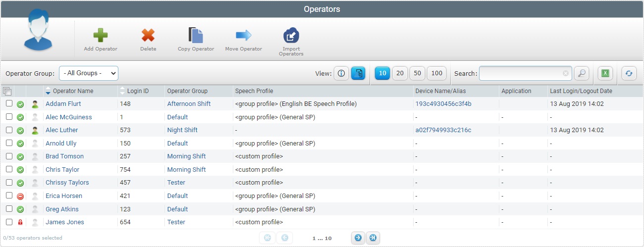Image resolution: width=644 pixels, height=247 pixels.
Task: Click Addam Flurt's green logged-in user icon
Action: point(35,104)
